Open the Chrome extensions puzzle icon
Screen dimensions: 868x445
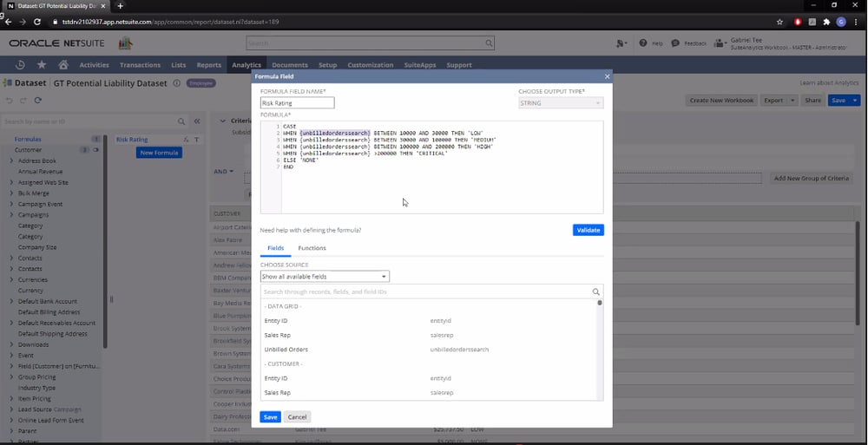click(x=826, y=23)
